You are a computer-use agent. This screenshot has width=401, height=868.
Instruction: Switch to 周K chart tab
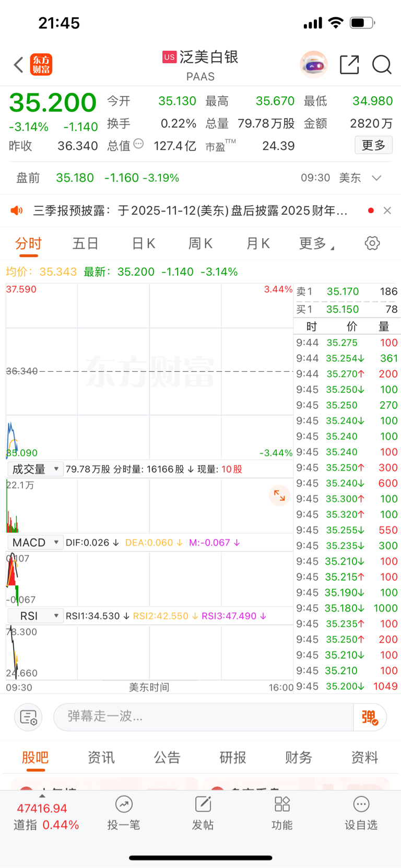click(200, 243)
